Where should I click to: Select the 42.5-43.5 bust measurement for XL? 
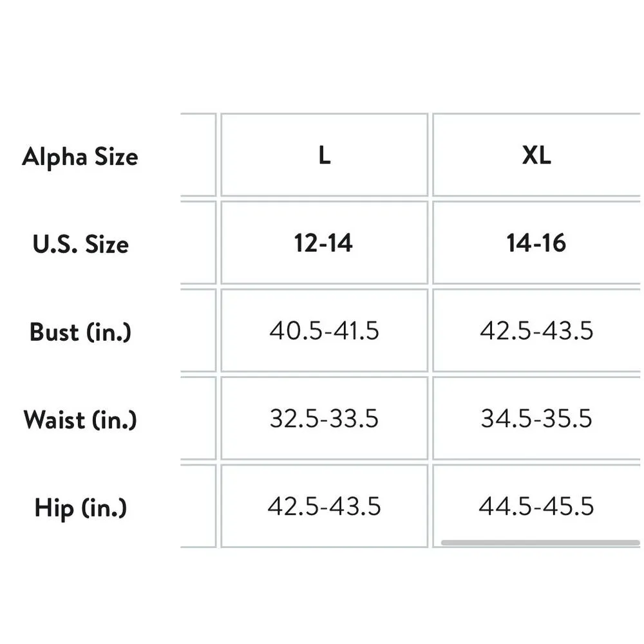tap(536, 330)
